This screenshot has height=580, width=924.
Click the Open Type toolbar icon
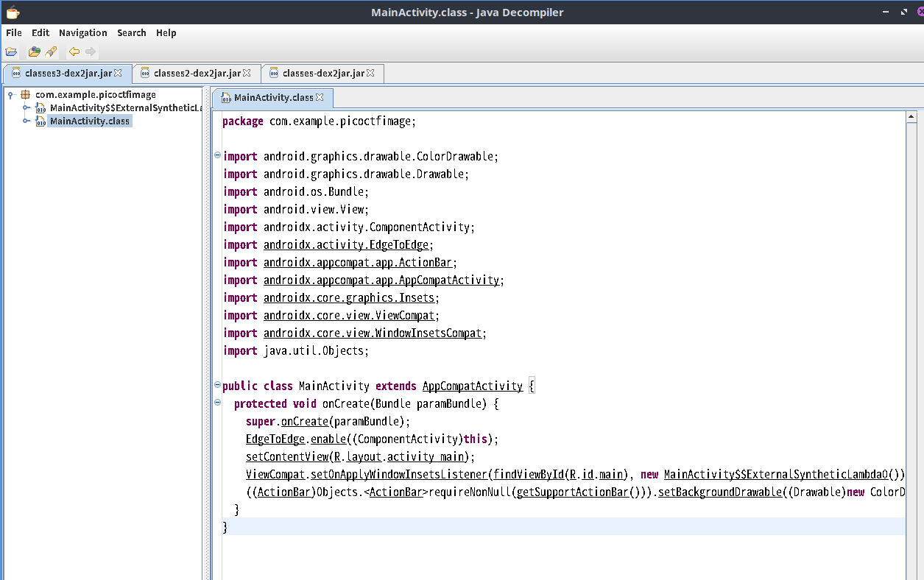tap(34, 52)
